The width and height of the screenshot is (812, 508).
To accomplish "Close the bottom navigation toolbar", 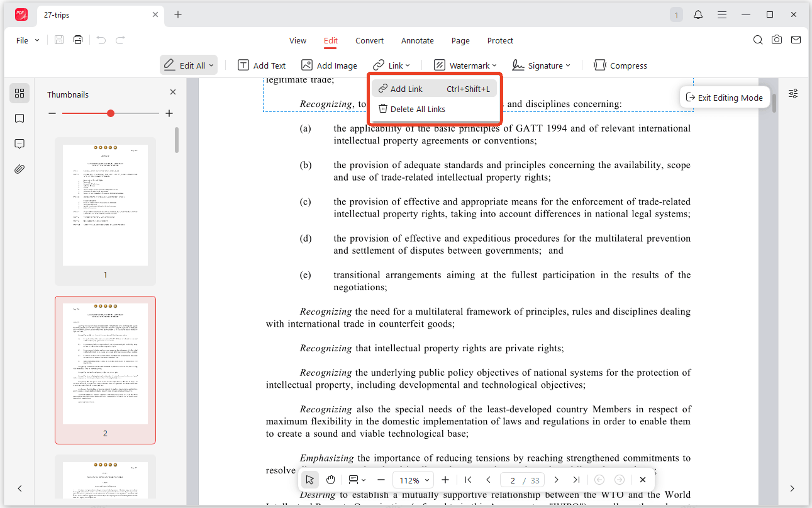I will 642,480.
